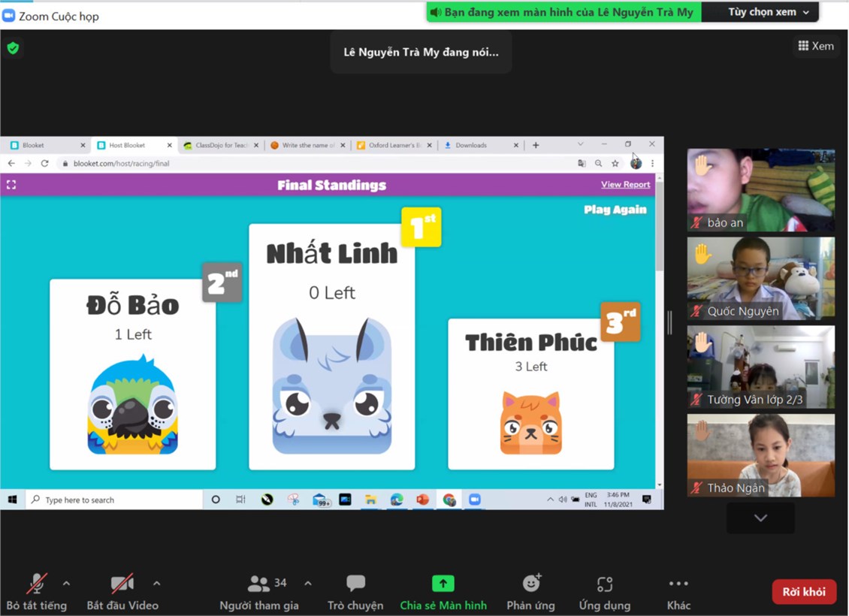The image size is (849, 616).
Task: Expand audio options arrow beside microphone
Action: (66, 583)
